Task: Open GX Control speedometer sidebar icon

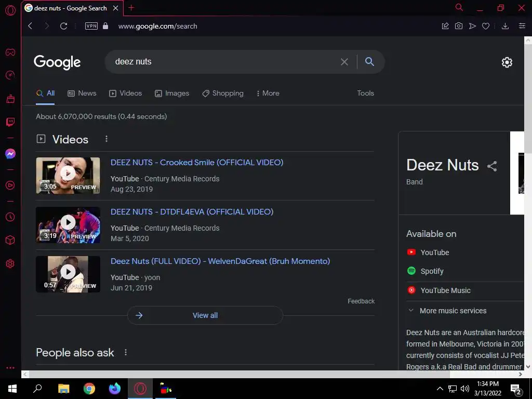Action: tap(10, 75)
